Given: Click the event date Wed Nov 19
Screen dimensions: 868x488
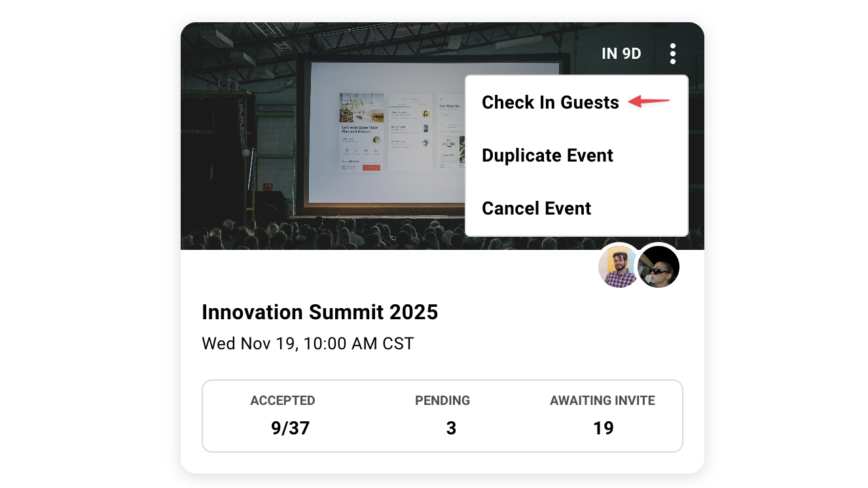Looking at the screenshot, I should click(x=307, y=343).
